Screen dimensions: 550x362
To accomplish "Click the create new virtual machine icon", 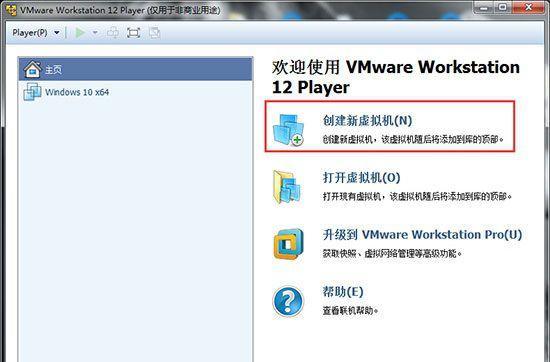I will coord(289,129).
